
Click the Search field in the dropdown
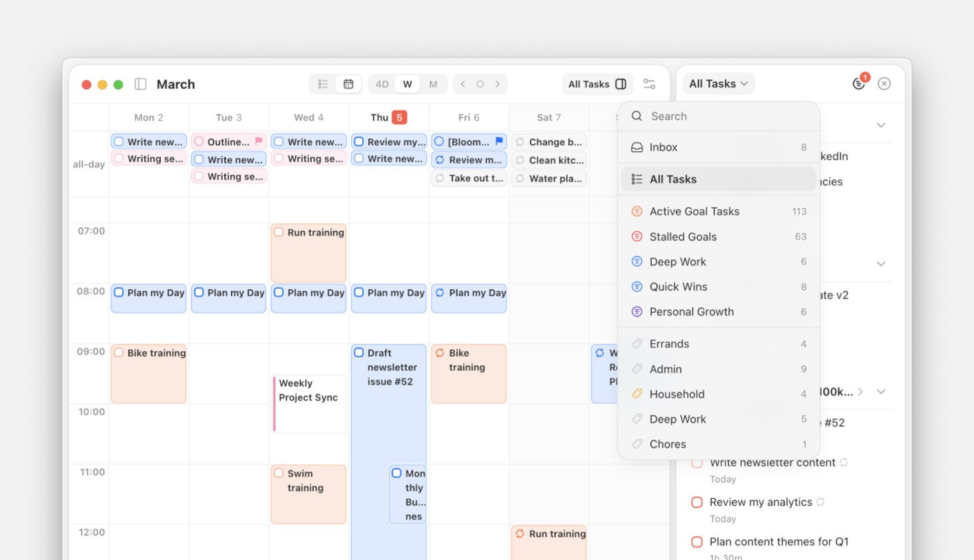click(x=718, y=116)
